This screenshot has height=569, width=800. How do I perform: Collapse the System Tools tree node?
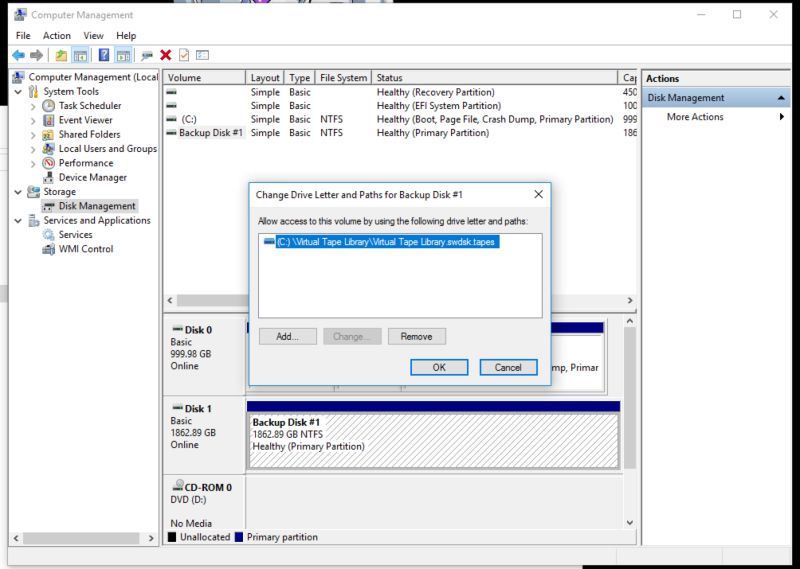point(18,92)
